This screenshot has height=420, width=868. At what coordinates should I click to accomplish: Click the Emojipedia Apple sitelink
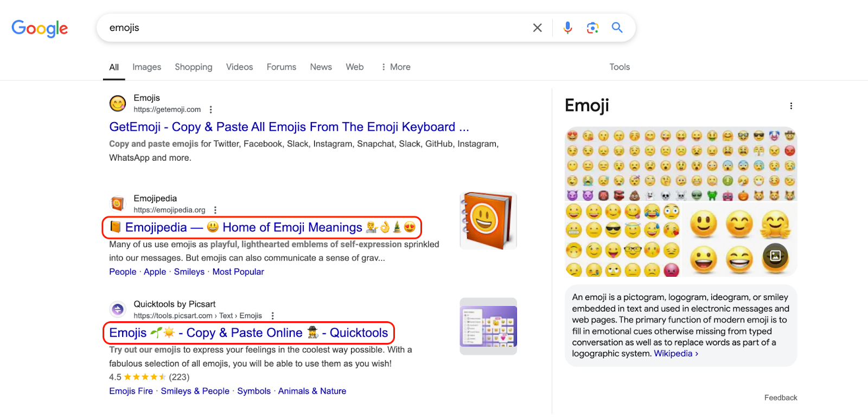coord(155,272)
